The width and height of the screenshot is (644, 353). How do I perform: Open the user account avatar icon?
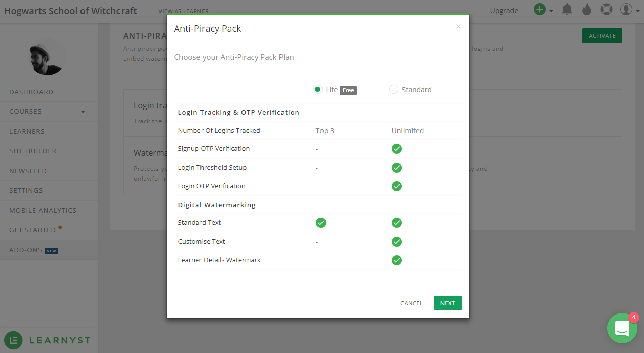(x=626, y=10)
